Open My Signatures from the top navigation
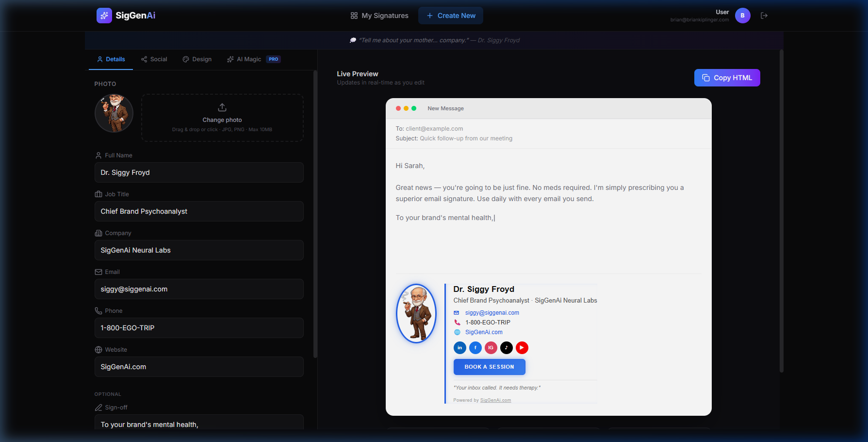Viewport: 868px width, 442px height. [x=384, y=15]
